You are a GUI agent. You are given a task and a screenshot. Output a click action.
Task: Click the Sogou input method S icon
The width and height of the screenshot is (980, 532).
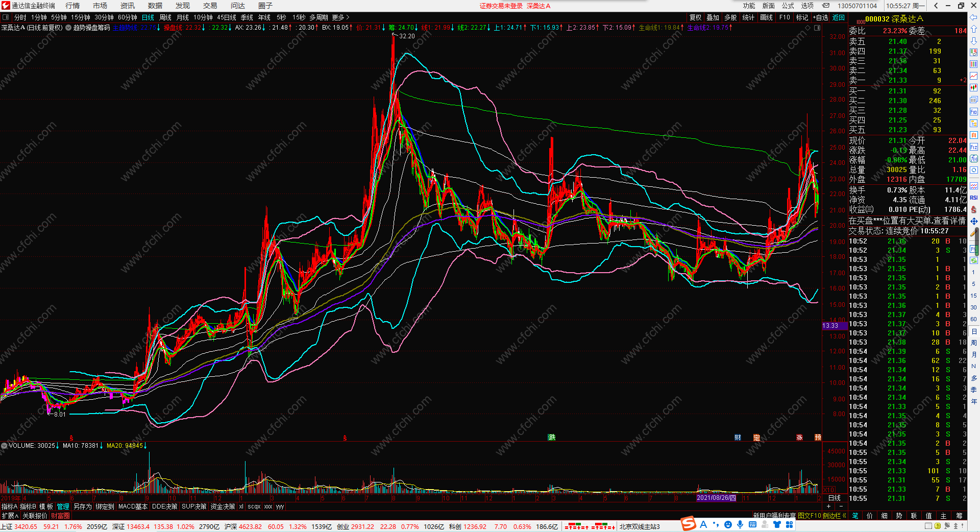click(689, 523)
